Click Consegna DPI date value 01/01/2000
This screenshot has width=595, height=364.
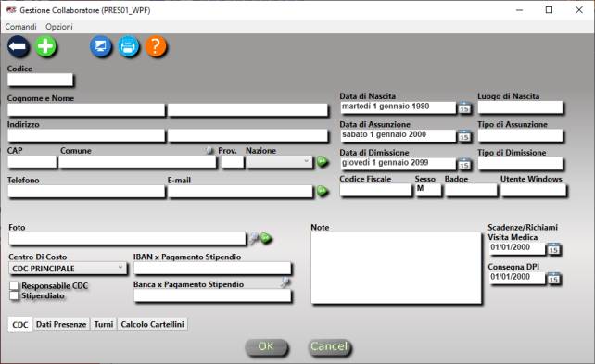tap(516, 278)
